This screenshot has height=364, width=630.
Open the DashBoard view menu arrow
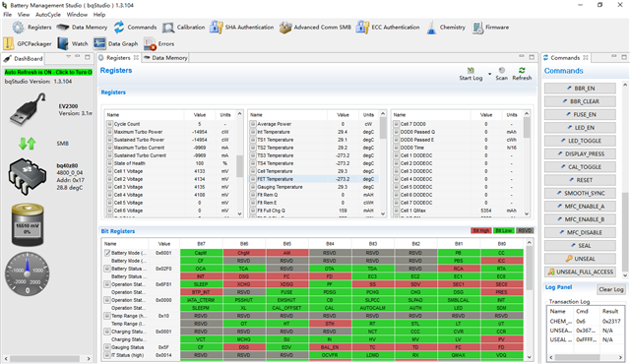pos(69,57)
